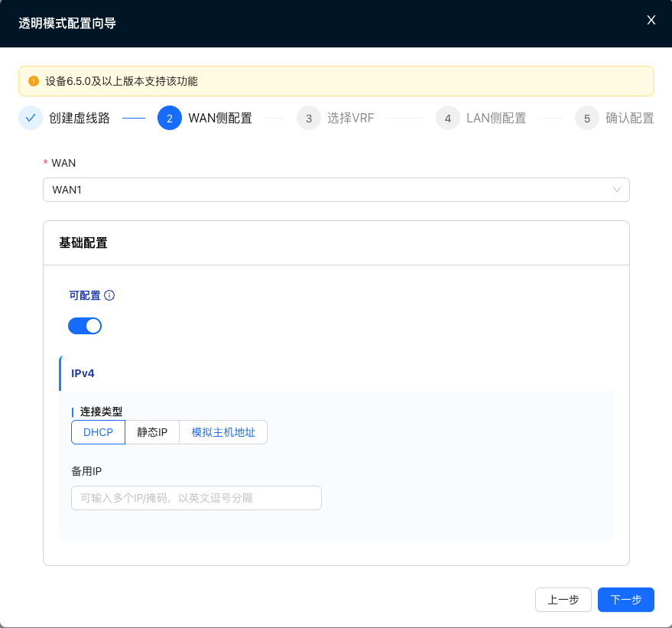Toggle the 可配置 switch off

(85, 326)
